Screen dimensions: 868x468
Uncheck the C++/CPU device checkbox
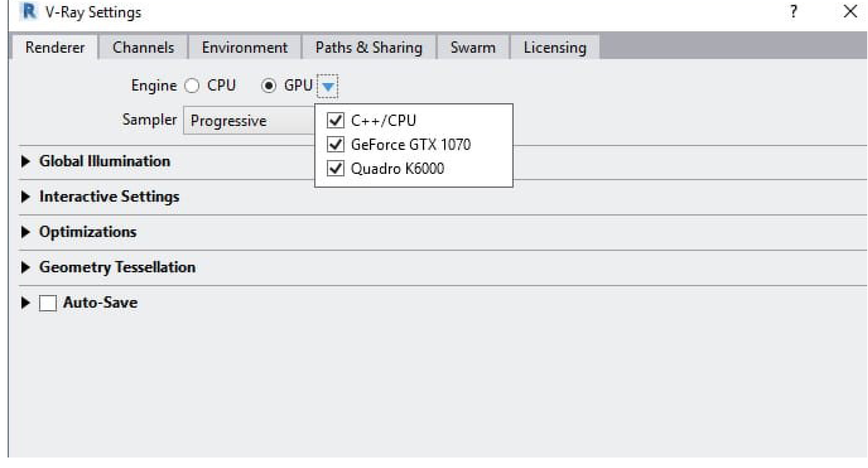(335, 120)
